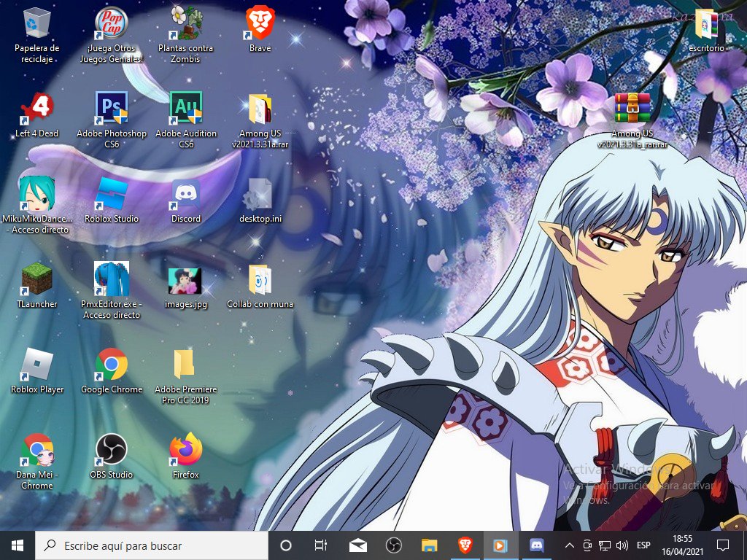Switch to the media player taskbar app
This screenshot has height=560, width=747.
click(x=500, y=545)
